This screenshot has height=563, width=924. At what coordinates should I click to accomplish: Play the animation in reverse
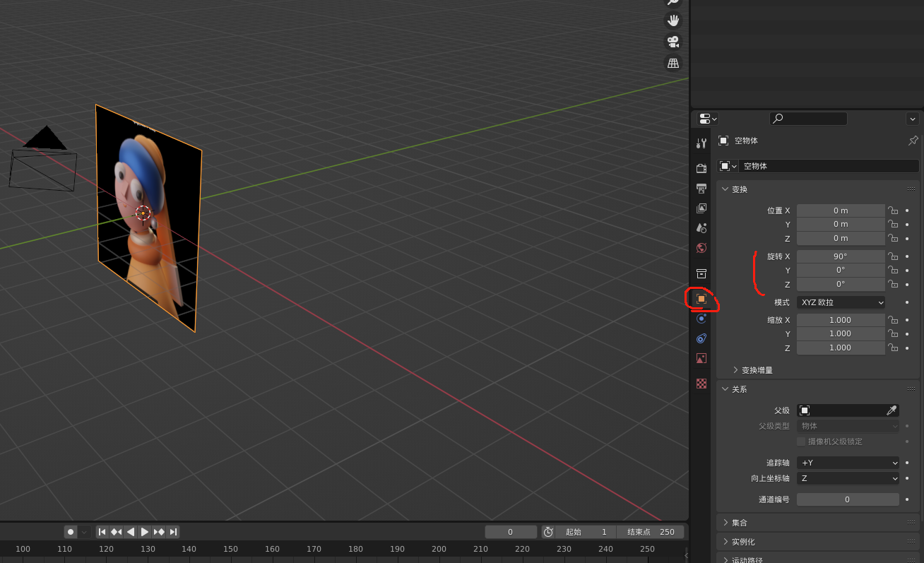click(x=130, y=532)
